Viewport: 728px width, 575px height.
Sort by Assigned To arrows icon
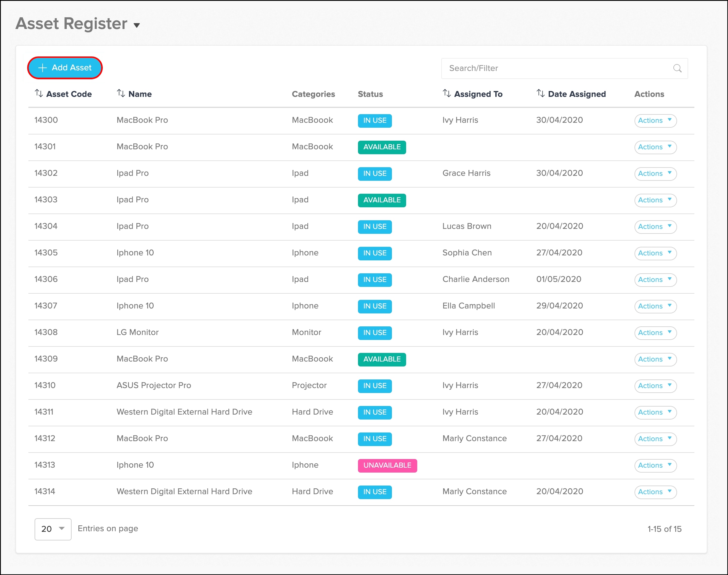click(447, 93)
